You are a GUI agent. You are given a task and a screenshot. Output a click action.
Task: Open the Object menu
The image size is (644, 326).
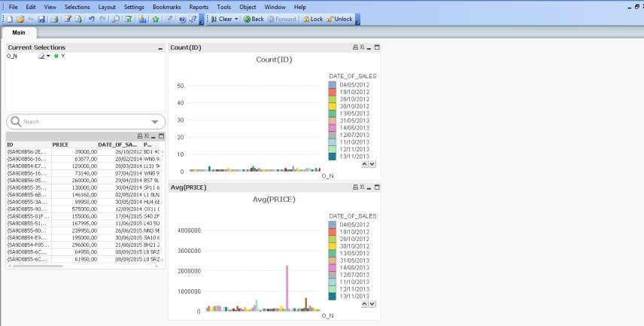pyautogui.click(x=248, y=7)
